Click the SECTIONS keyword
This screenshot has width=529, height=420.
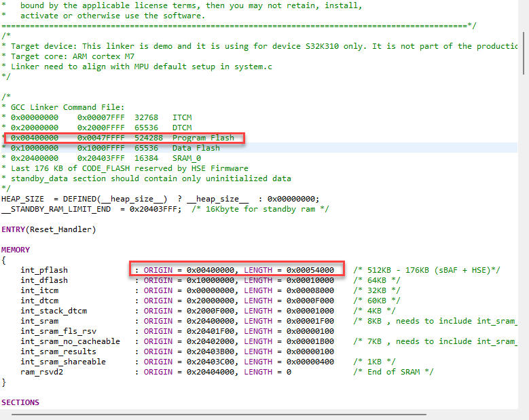pyautogui.click(x=20, y=402)
